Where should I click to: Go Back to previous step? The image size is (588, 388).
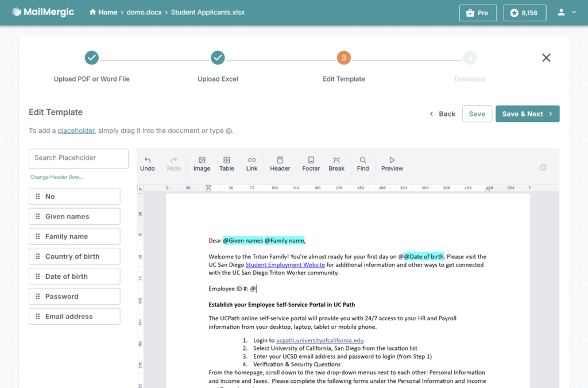click(442, 114)
